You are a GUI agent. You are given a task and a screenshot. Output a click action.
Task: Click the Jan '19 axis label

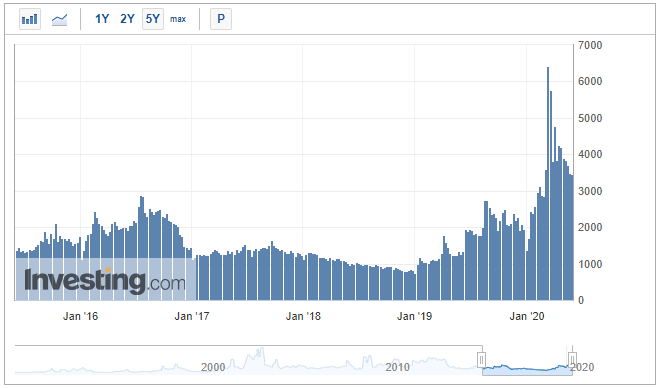click(414, 316)
